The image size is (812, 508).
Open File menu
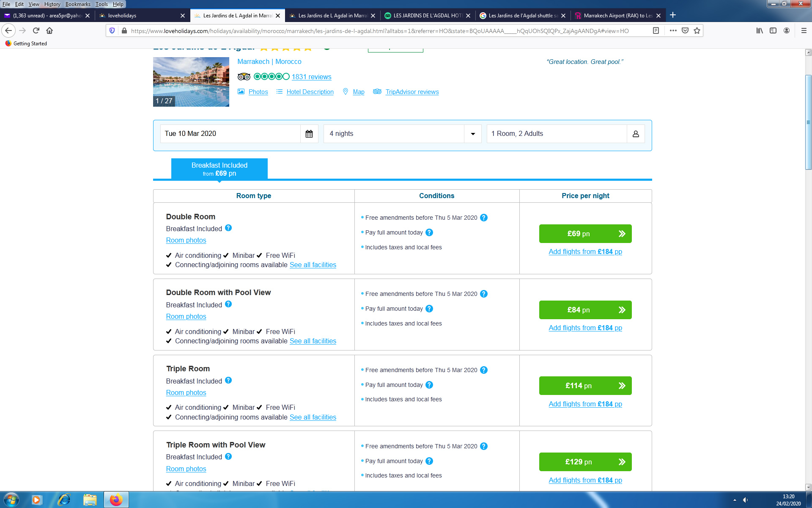(x=6, y=4)
